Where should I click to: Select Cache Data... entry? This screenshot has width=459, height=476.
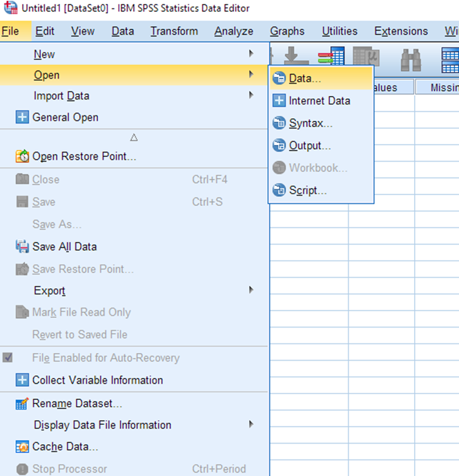click(133, 446)
